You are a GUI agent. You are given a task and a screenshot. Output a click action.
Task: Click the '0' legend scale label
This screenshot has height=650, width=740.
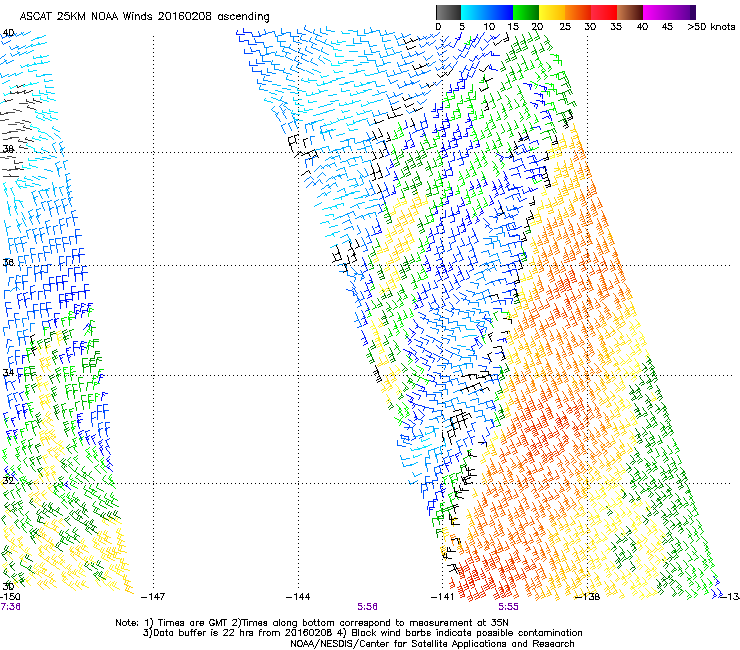438,27
